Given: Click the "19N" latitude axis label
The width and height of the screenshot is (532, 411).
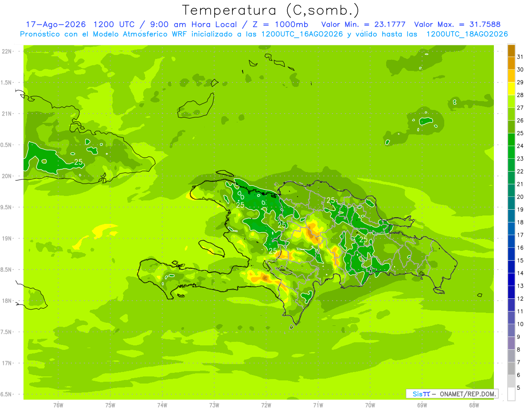Looking at the screenshot, I should tap(8, 238).
